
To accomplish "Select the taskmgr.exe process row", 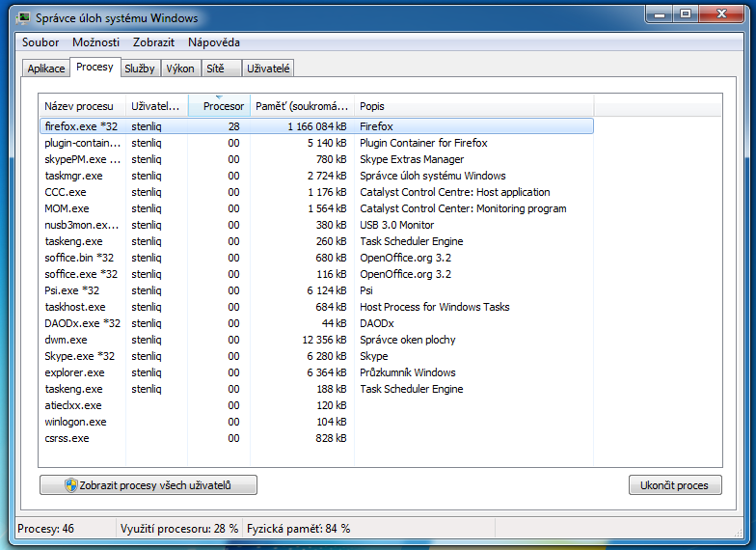I will point(316,176).
